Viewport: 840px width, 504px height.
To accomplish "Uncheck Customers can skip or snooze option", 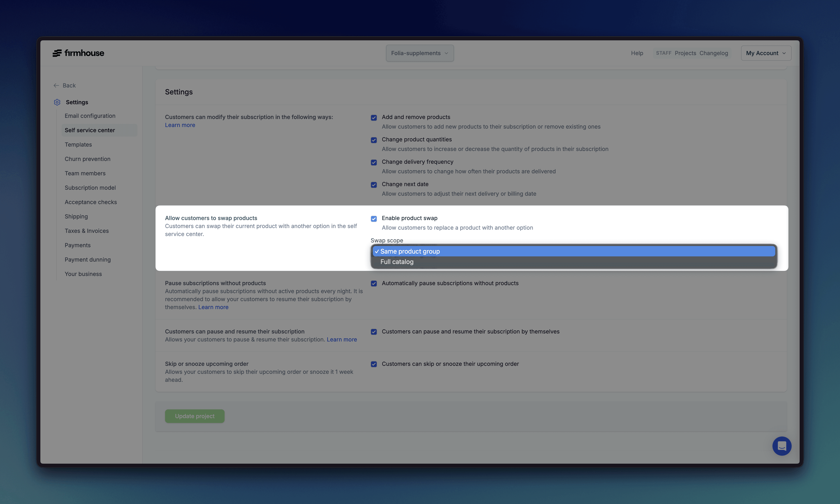I will [374, 364].
